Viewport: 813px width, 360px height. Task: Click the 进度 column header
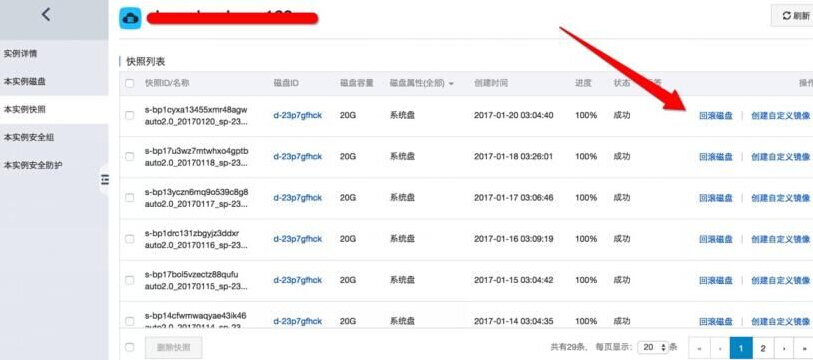click(x=583, y=83)
